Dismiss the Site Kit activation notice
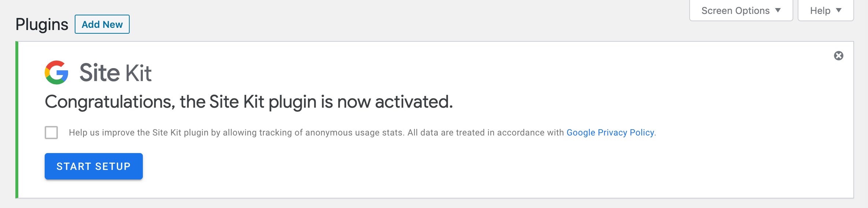868x208 pixels. click(838, 56)
